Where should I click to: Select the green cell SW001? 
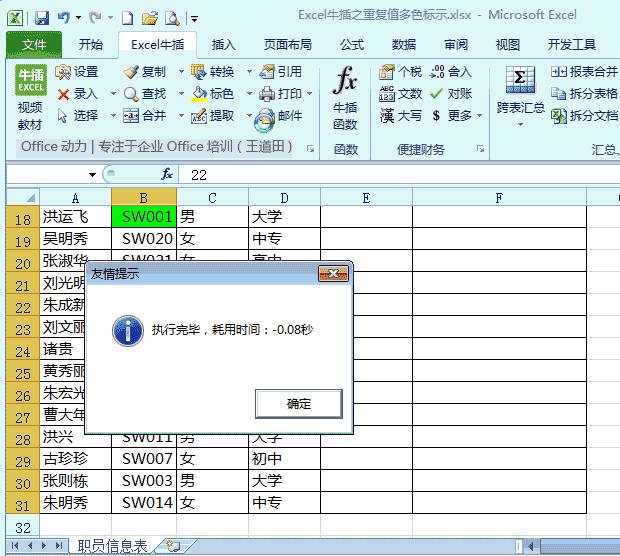(x=144, y=217)
